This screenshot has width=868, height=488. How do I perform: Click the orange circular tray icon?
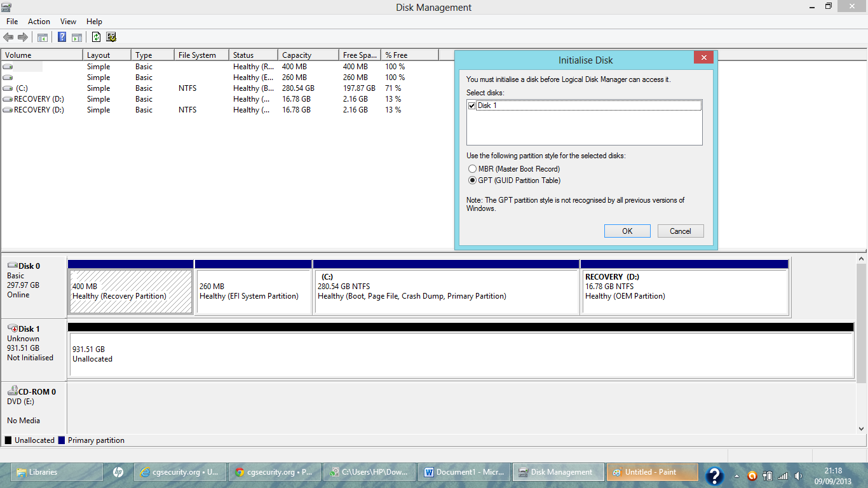(752, 476)
